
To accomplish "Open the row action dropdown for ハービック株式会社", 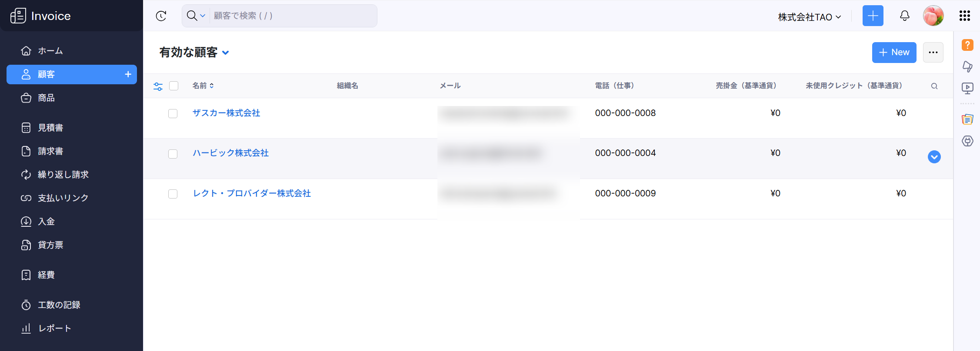I will (x=934, y=157).
